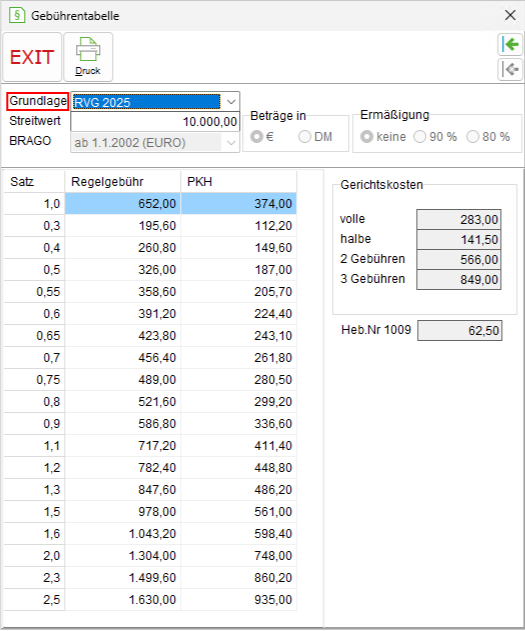Image resolution: width=525 pixels, height=631 pixels.
Task: Expand the BRAGO date dropdown arrow
Action: pyautogui.click(x=231, y=143)
